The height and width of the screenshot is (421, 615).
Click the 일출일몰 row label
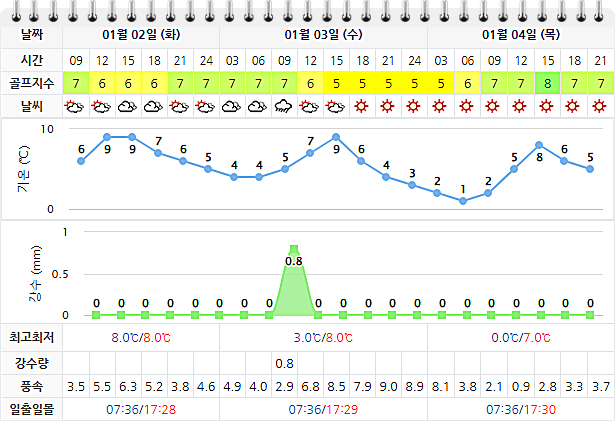coord(31,410)
